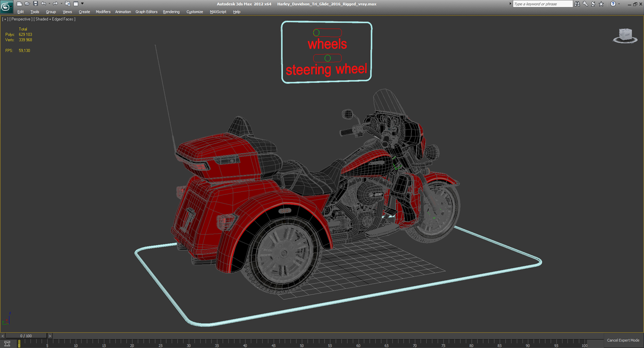
Task: Click the satellite Communication Center icon
Action: [593, 4]
